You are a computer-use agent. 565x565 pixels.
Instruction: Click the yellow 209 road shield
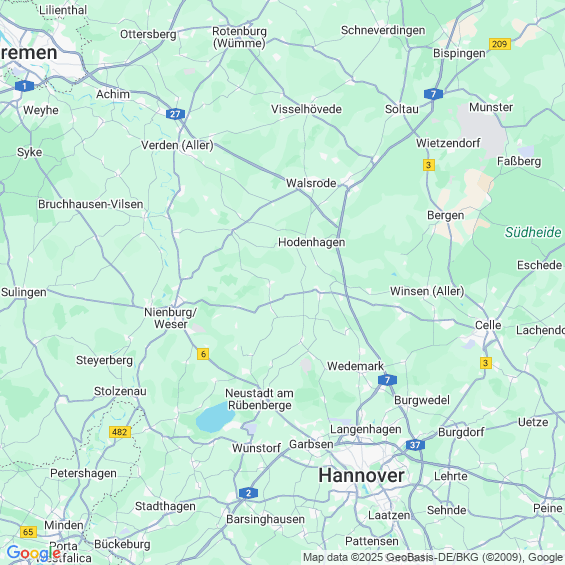(500, 44)
